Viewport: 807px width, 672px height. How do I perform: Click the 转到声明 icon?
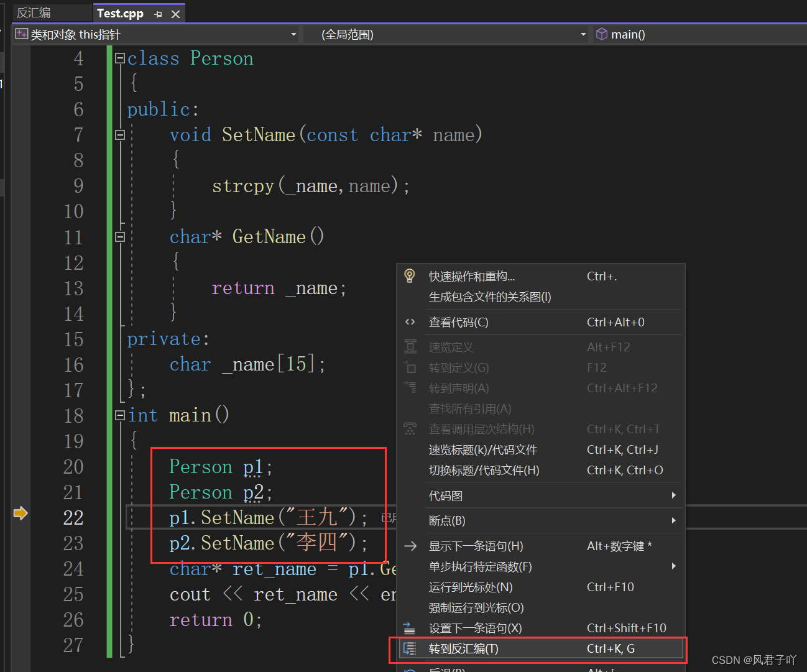410,387
